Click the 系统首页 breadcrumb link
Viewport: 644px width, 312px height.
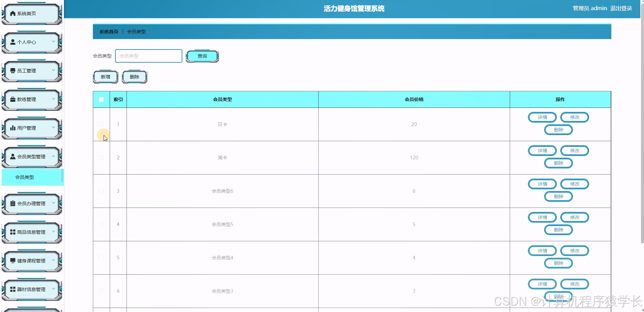(109, 32)
